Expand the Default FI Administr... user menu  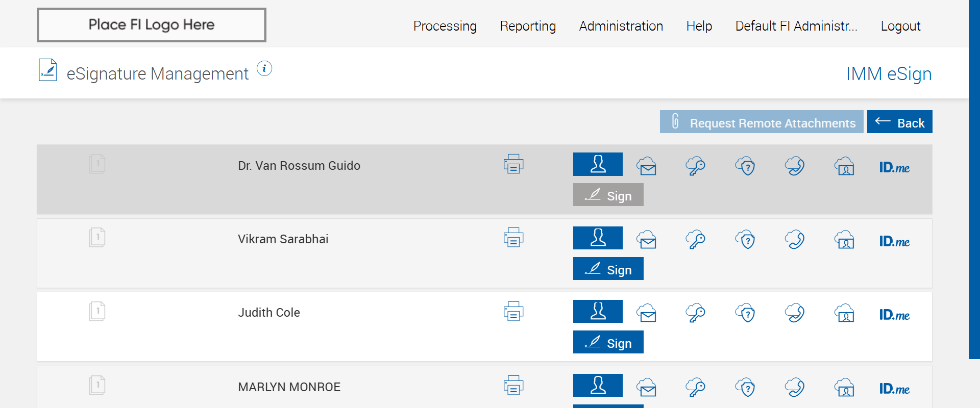[796, 26]
